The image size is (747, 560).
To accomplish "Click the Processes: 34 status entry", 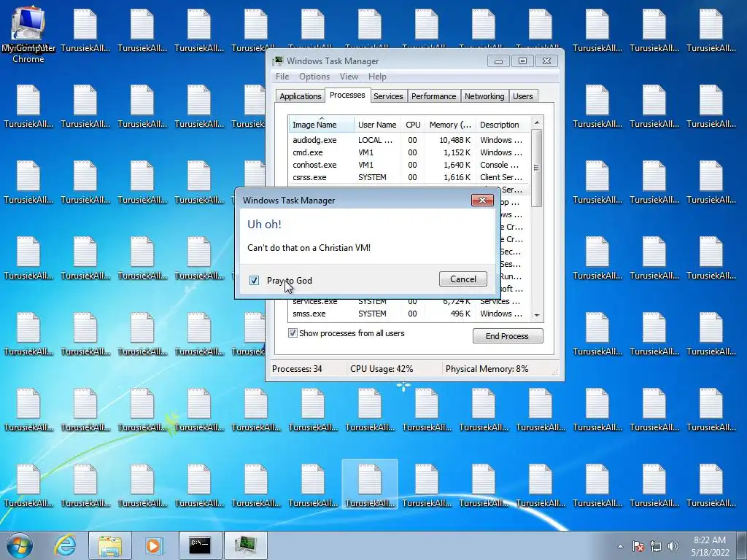I will 297,368.
